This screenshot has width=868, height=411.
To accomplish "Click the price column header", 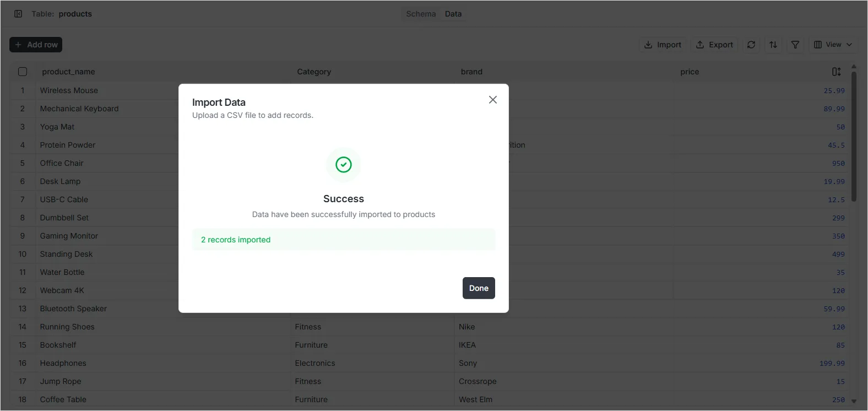I will [x=689, y=72].
